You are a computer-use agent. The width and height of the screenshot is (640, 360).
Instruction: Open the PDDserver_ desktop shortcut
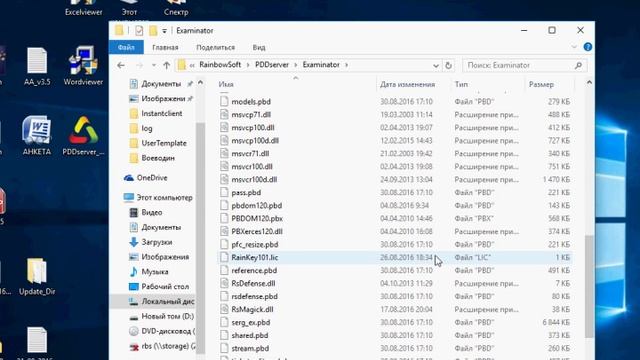click(x=83, y=136)
